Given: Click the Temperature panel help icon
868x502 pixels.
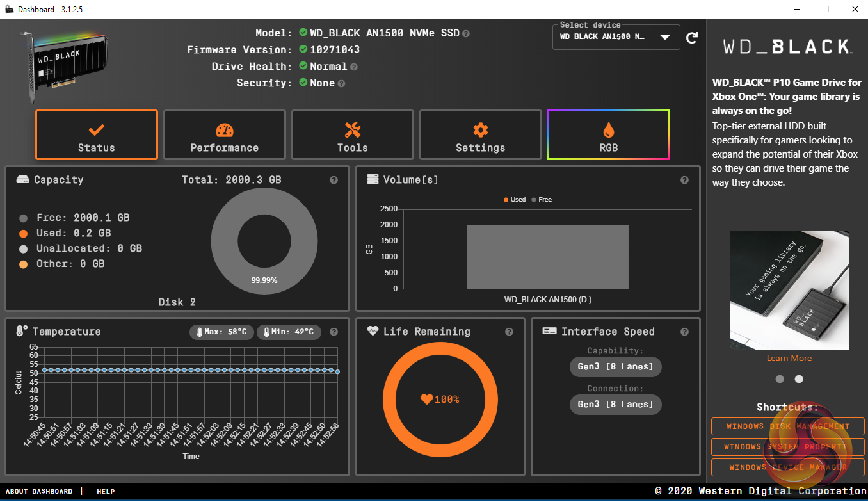Looking at the screenshot, I should pos(334,332).
